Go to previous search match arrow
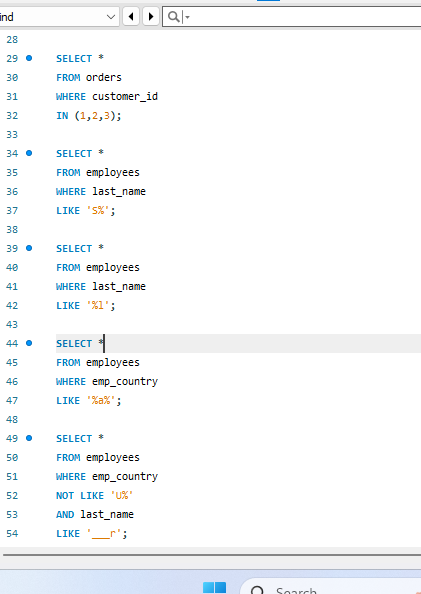This screenshot has width=421, height=594. (131, 17)
